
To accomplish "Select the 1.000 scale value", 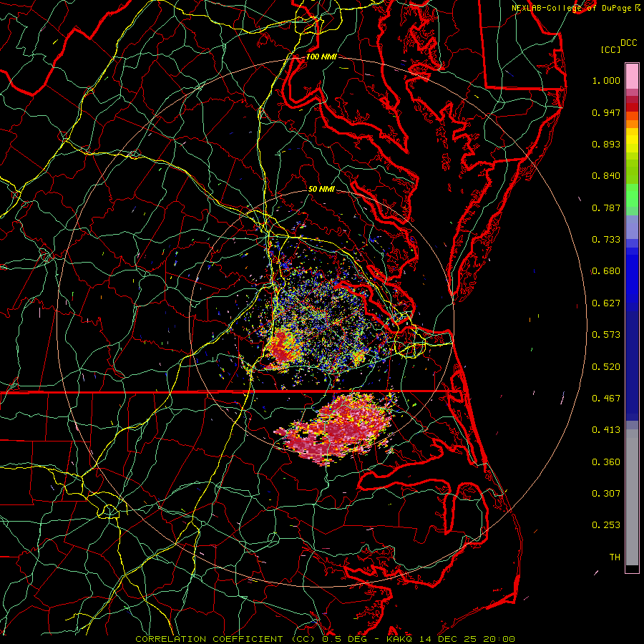I will click(x=606, y=80).
